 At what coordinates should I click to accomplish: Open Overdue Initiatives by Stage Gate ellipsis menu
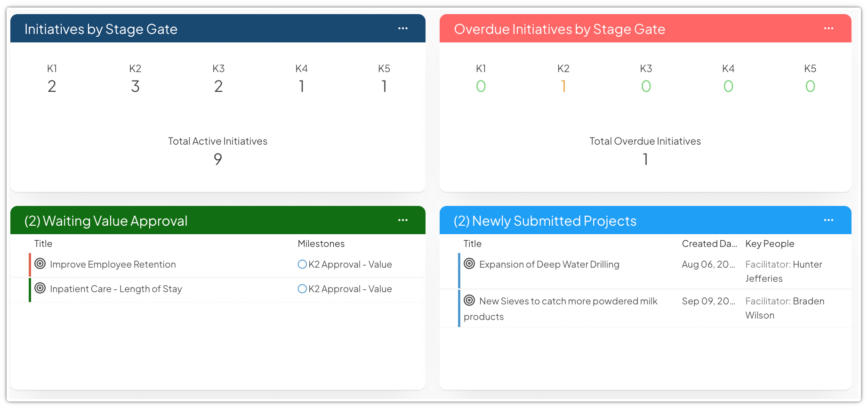coord(828,28)
